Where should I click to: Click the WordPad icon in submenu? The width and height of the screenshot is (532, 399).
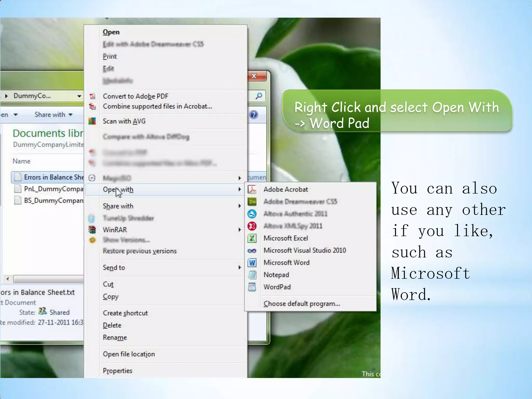pos(252,287)
